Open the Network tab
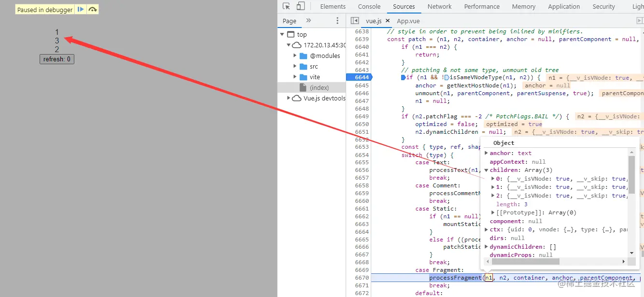 [439, 6]
